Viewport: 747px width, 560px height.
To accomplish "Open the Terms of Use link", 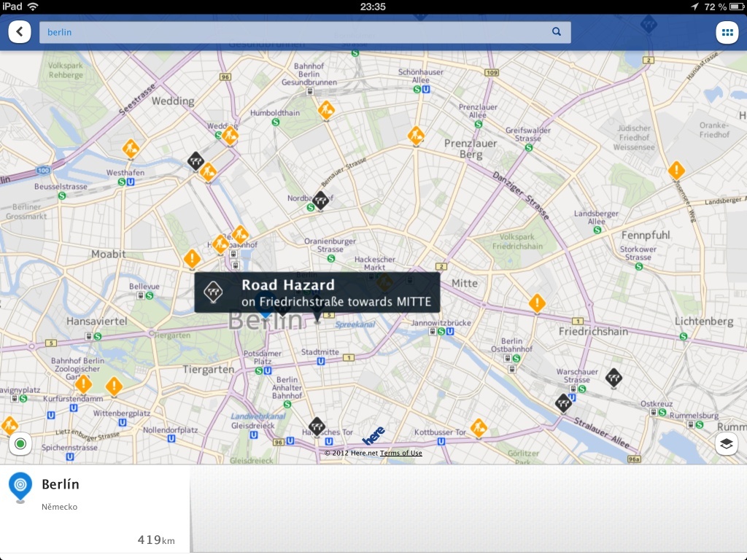I will (x=400, y=453).
